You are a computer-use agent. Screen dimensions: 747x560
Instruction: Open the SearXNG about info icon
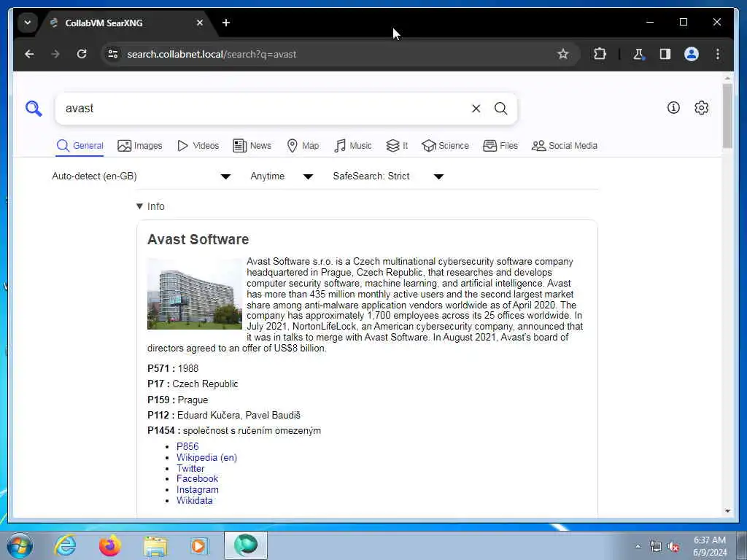(673, 108)
